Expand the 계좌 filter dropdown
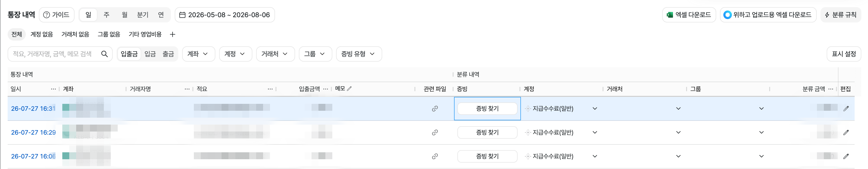This screenshot has height=169, width=868. (x=198, y=54)
